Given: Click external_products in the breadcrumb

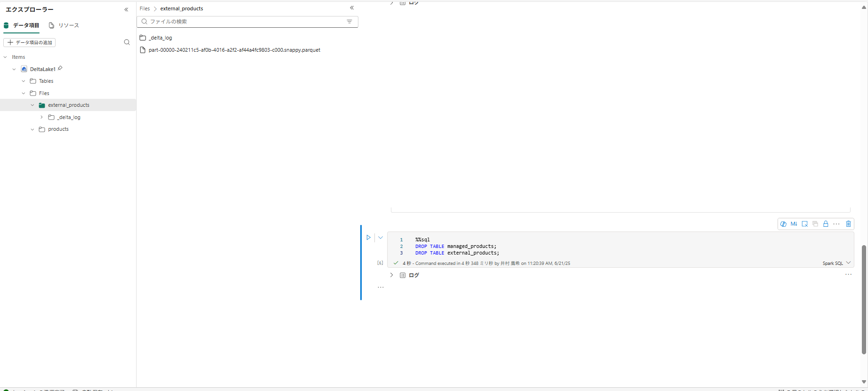Looking at the screenshot, I should click(x=182, y=8).
